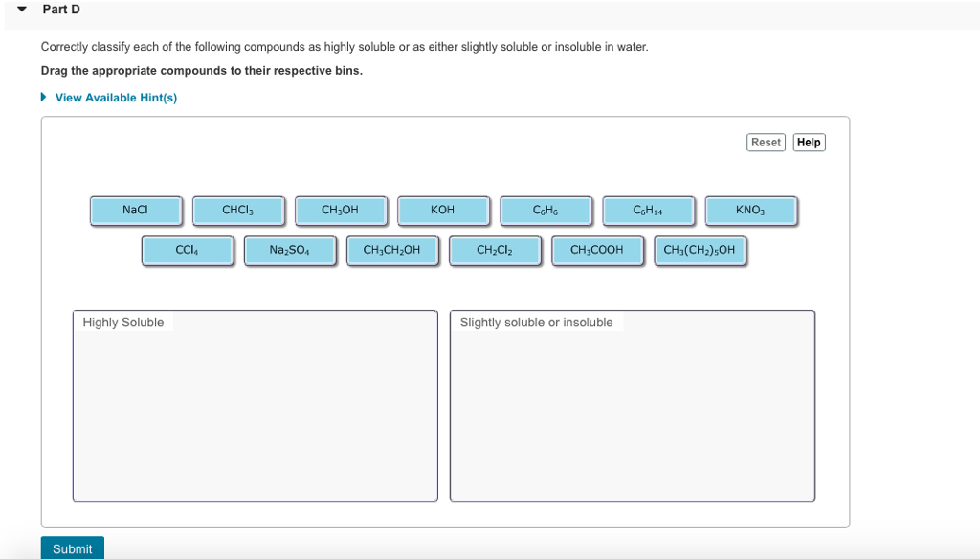Select the KOH compound tile
980x559 pixels.
tap(444, 210)
